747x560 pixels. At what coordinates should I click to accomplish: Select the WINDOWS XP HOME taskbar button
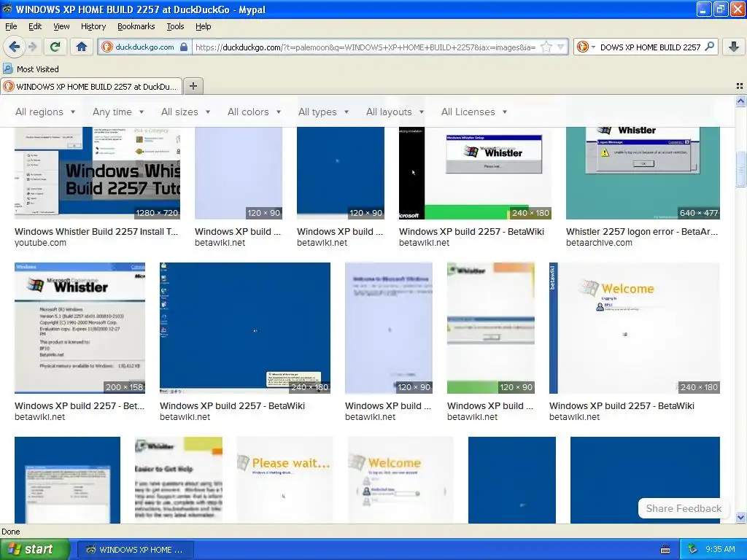135,550
